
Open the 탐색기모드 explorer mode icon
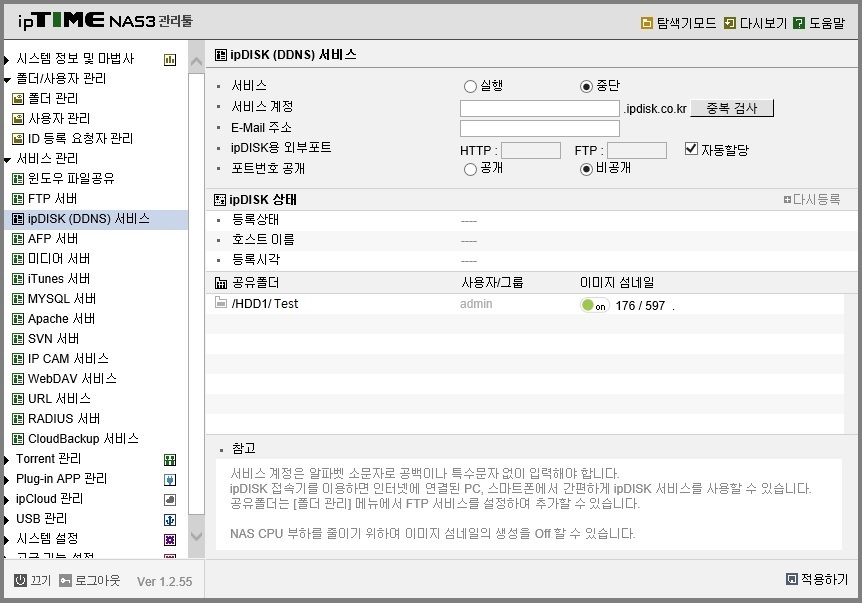coord(646,23)
